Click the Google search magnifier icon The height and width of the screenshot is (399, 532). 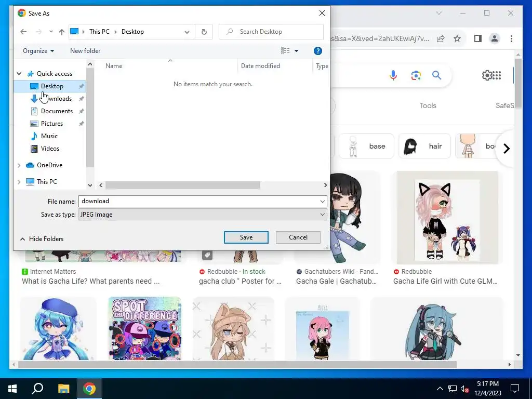click(x=436, y=75)
